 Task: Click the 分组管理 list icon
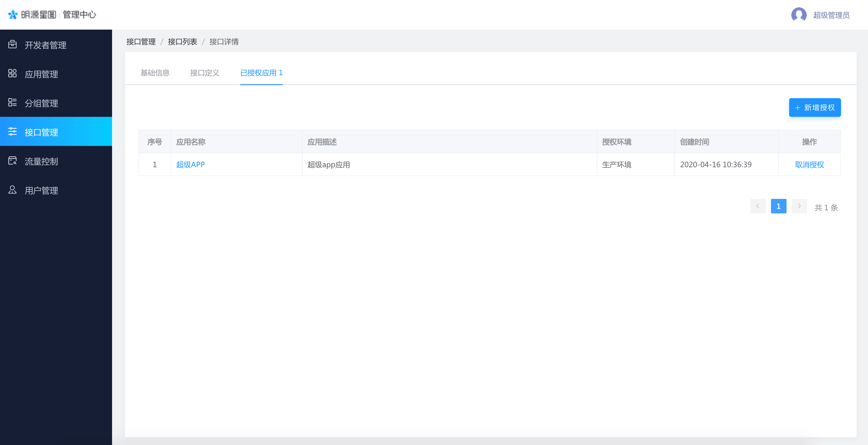(x=12, y=103)
